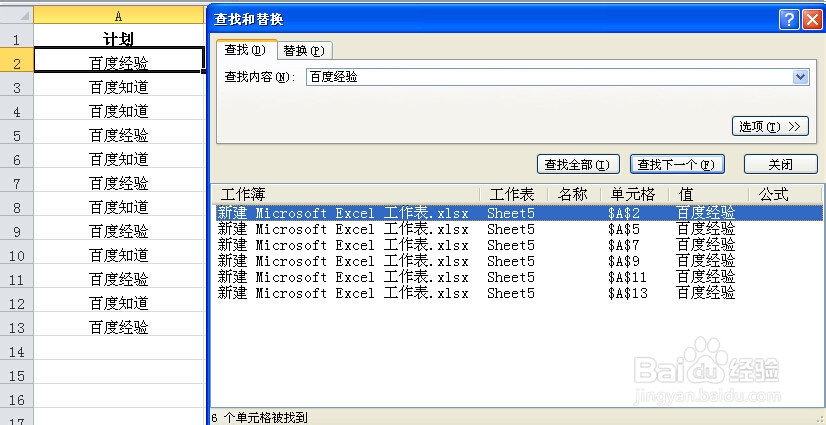This screenshot has height=425, width=826.
Task: Select row header 2
Action: [x=16, y=60]
